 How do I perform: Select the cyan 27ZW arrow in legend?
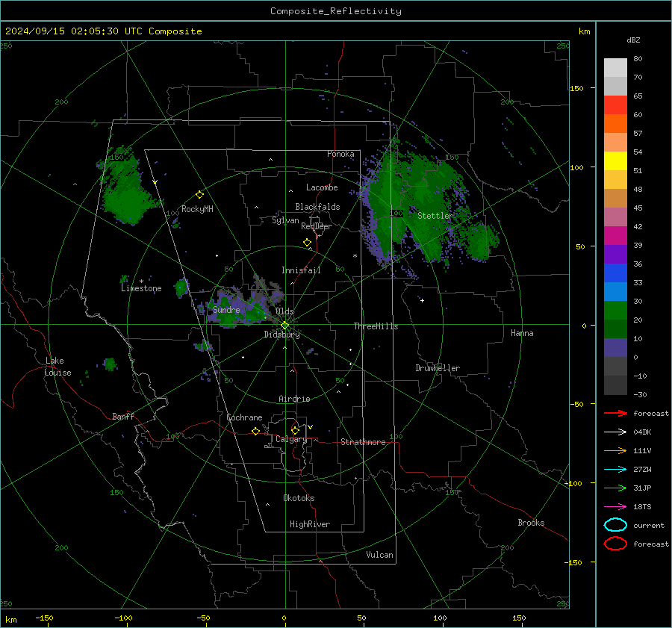coord(615,469)
